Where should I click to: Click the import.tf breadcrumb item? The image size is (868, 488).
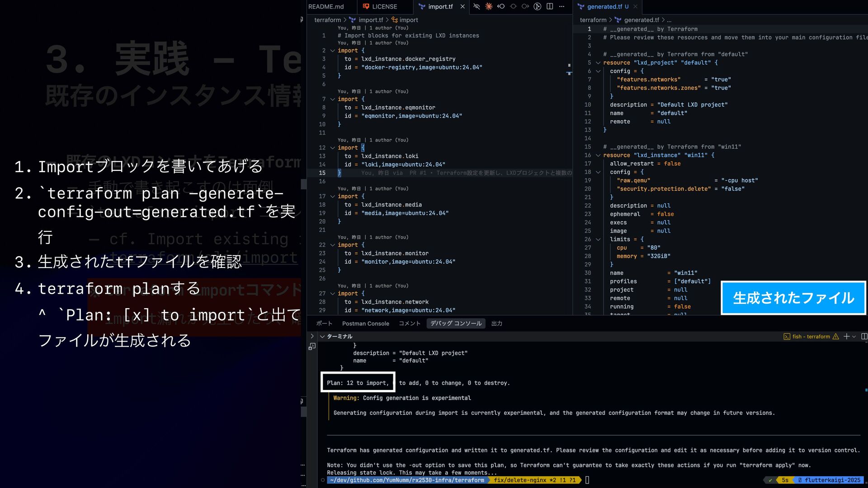click(371, 20)
